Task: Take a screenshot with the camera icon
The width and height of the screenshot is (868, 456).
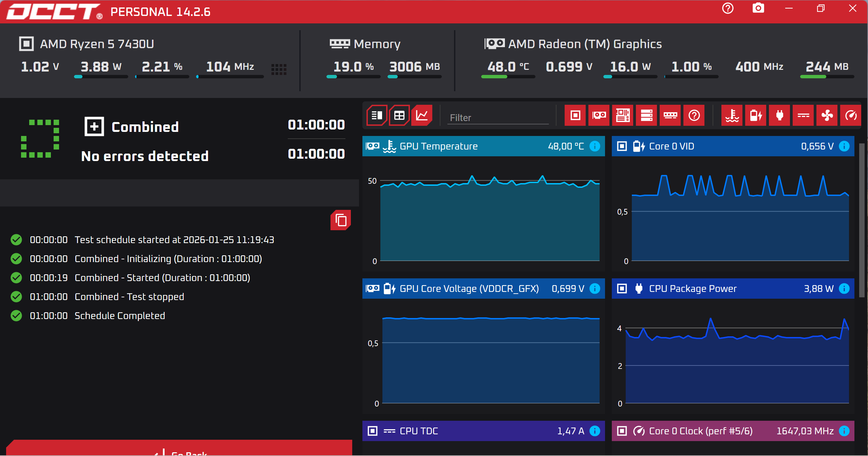Action: tap(758, 8)
